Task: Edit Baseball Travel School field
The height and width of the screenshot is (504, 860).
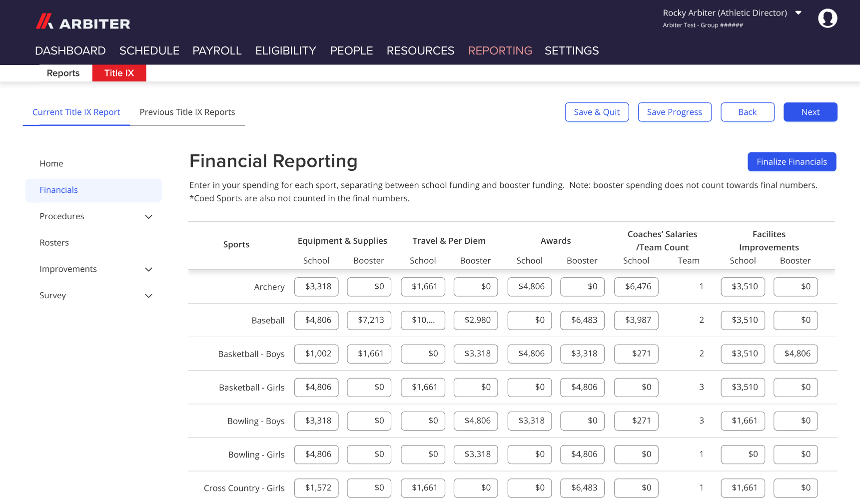Action: point(423,320)
